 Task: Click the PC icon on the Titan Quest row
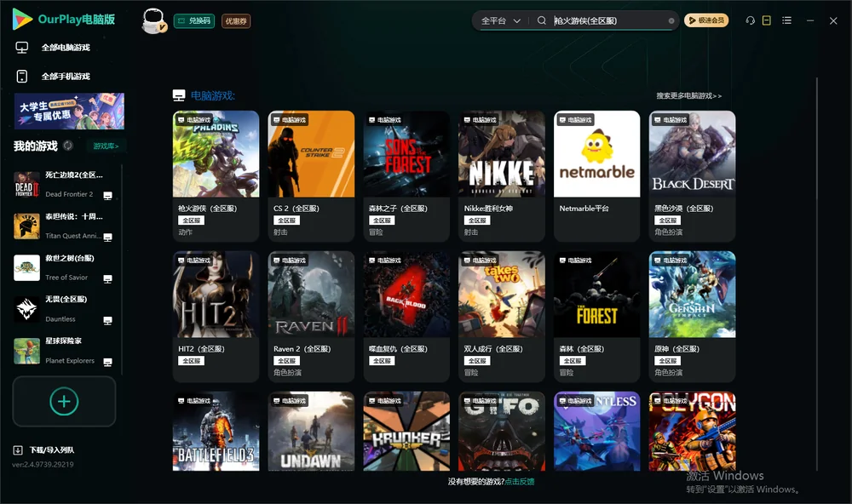point(107,238)
